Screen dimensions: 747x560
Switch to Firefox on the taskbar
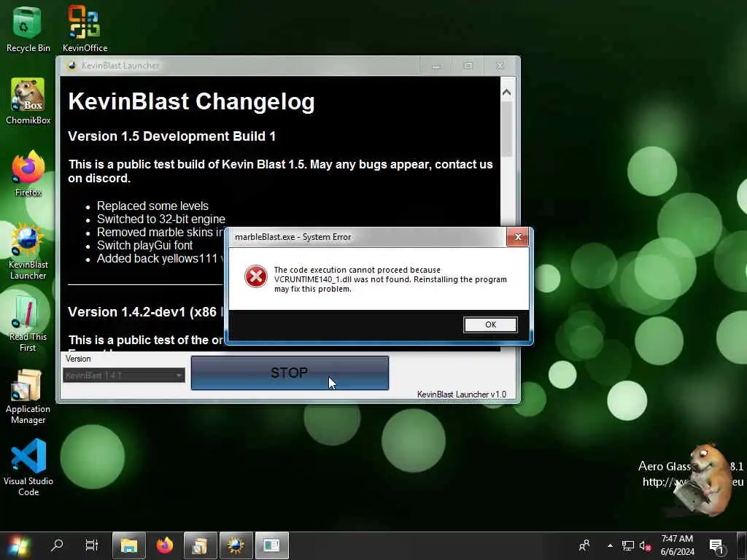pyautogui.click(x=165, y=545)
